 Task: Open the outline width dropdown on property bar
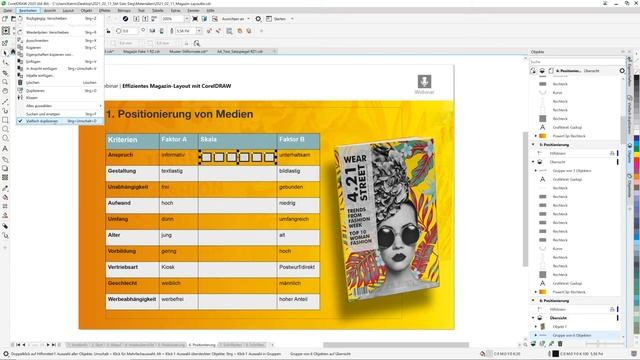199,31
